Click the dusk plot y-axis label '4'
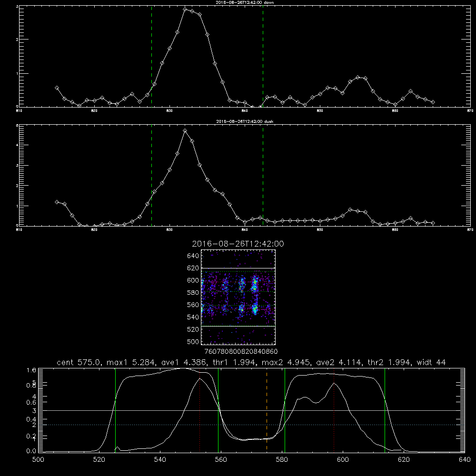The width and height of the screenshot is (476, 476). point(17,145)
